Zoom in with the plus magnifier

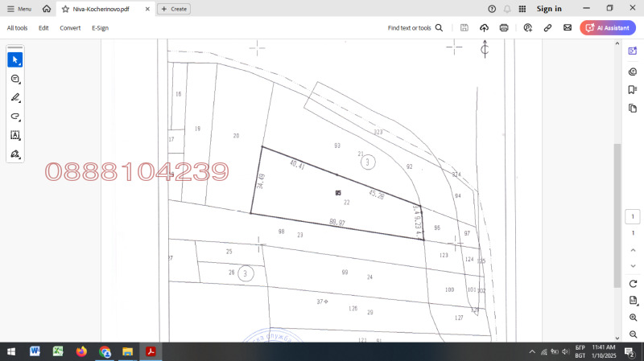pos(633,318)
